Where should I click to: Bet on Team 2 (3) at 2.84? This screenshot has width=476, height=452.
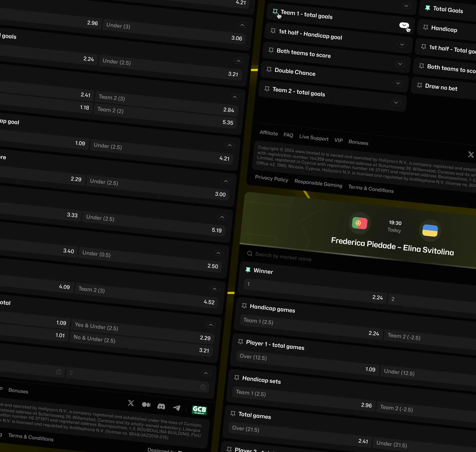pyautogui.click(x=167, y=103)
